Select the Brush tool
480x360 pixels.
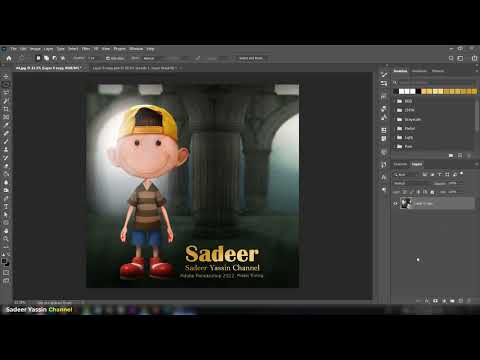tap(6, 142)
